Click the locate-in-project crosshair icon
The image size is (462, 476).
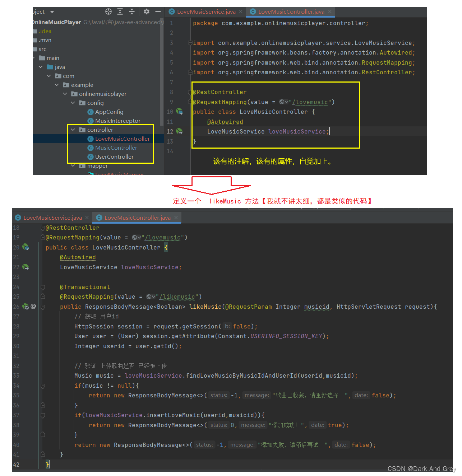pos(108,11)
